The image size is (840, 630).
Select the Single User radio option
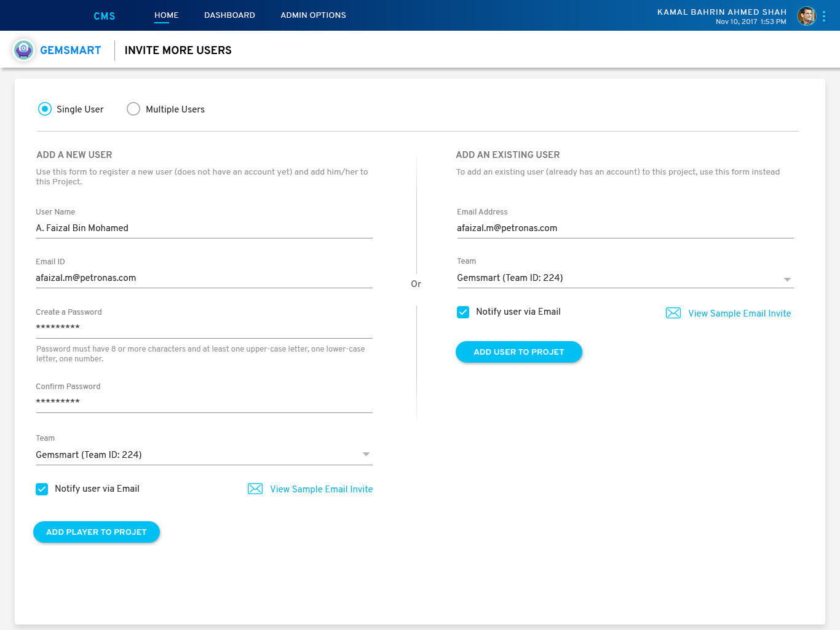click(45, 109)
